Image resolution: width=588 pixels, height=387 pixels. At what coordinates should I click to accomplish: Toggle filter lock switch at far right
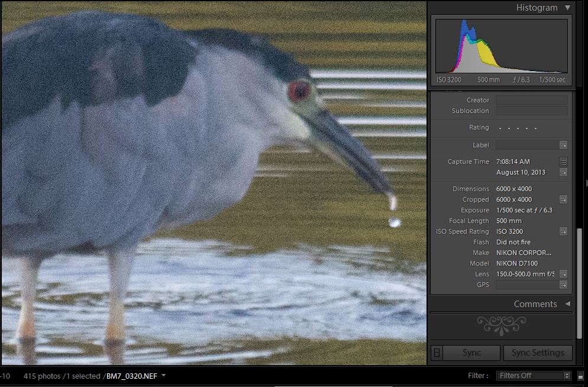click(x=581, y=375)
